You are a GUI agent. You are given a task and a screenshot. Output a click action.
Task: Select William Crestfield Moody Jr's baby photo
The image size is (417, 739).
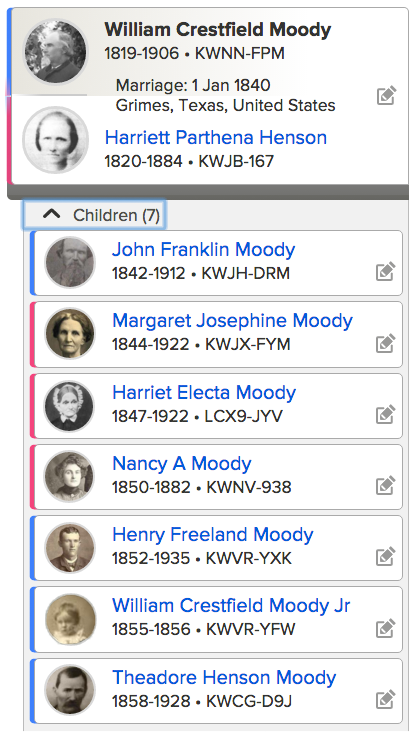click(x=70, y=619)
